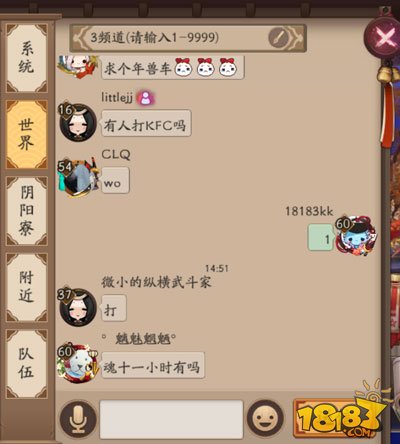This screenshot has width=400, height=444.
Task: Click littlejj's level 16 avatar
Action: tap(78, 122)
